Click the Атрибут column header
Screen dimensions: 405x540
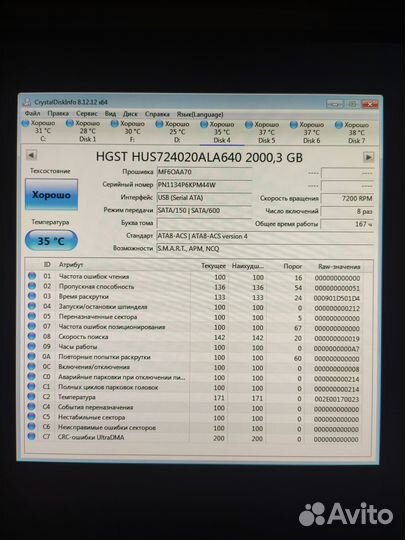click(x=71, y=264)
